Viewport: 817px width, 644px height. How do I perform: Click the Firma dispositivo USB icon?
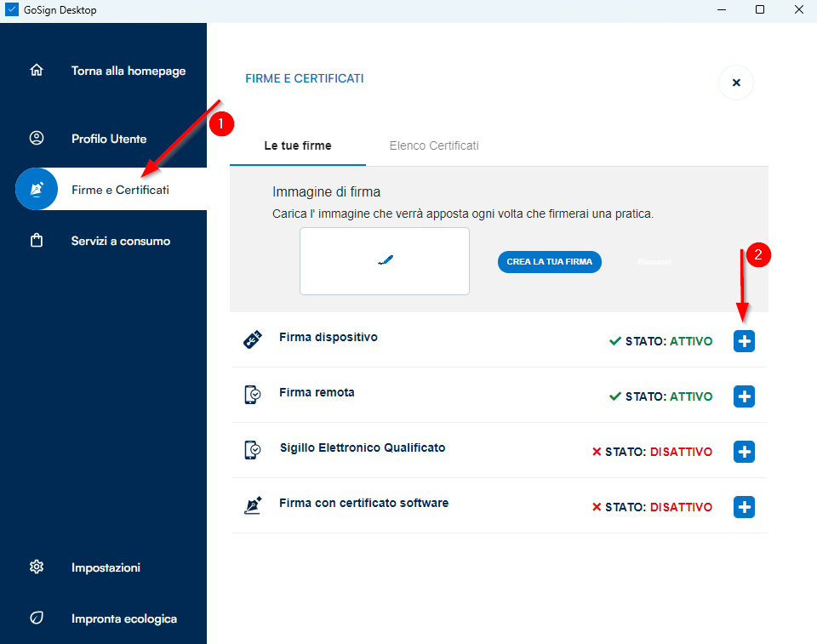[x=252, y=339]
